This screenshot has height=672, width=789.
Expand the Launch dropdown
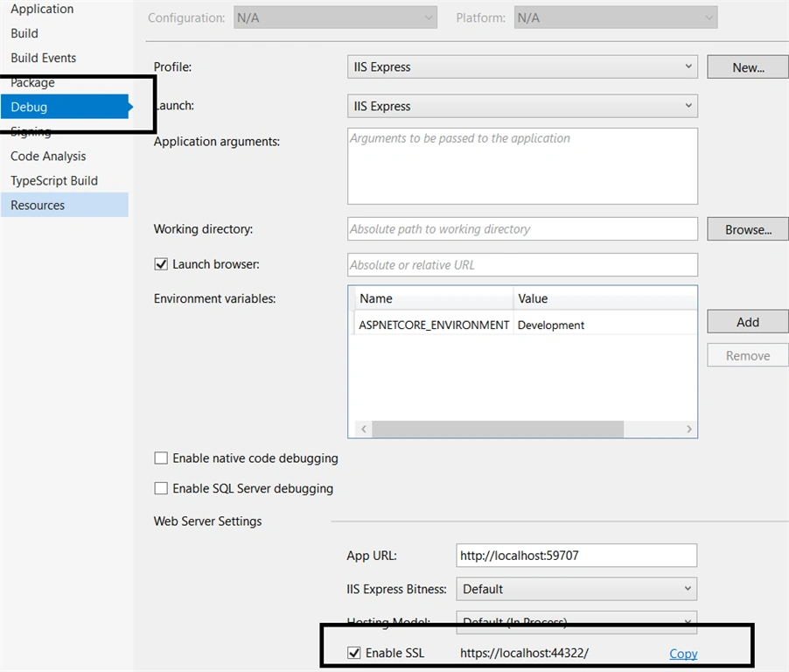522,106
